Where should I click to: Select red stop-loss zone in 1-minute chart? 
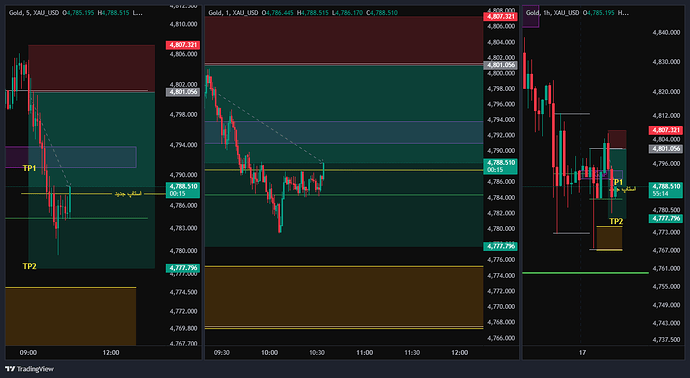pyautogui.click(x=344, y=40)
